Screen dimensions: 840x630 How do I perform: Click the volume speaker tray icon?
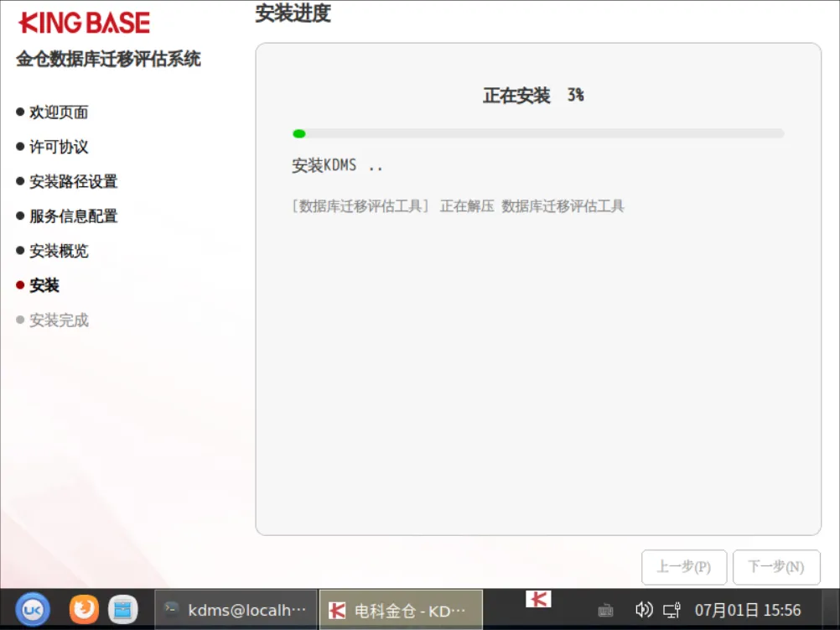coord(643,610)
